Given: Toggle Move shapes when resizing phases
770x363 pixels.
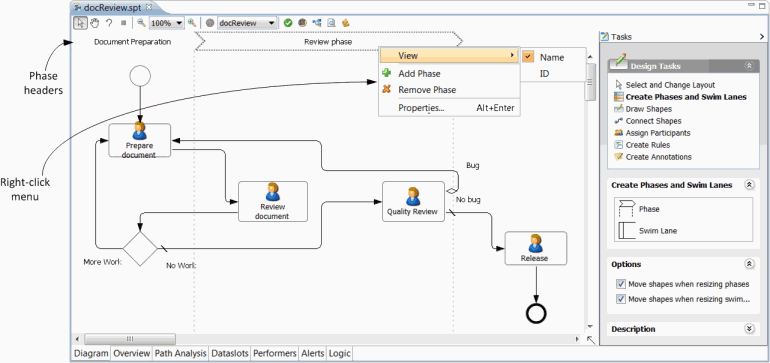Looking at the screenshot, I should point(621,284).
